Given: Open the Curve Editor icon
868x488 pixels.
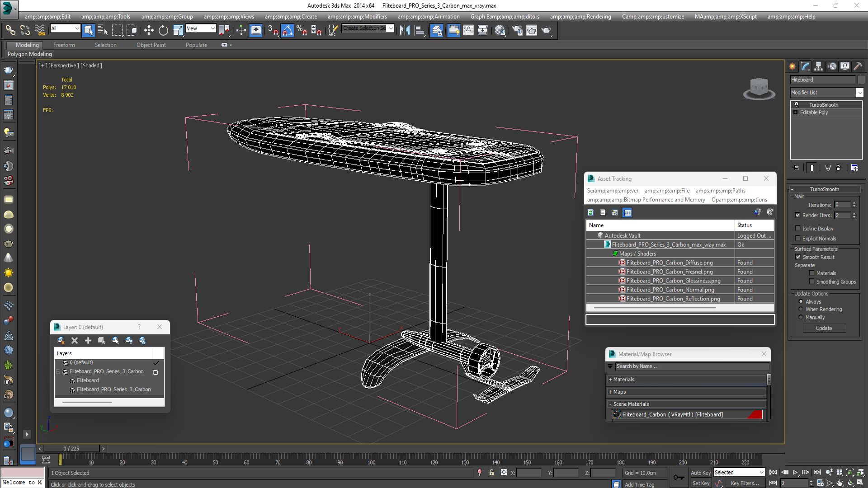Looking at the screenshot, I should click(468, 30).
